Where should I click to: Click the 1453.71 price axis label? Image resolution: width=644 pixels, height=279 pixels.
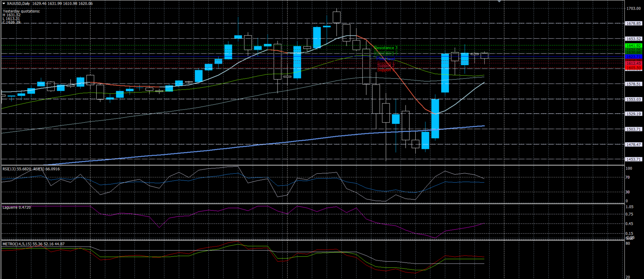[x=634, y=159]
